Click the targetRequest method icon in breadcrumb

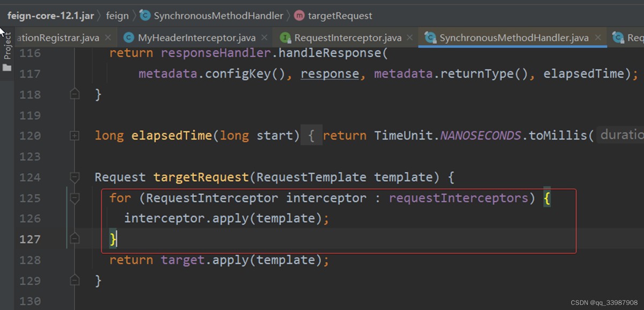299,16
